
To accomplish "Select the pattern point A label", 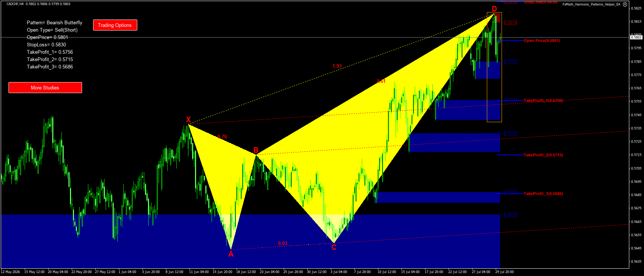I will pos(231,254).
